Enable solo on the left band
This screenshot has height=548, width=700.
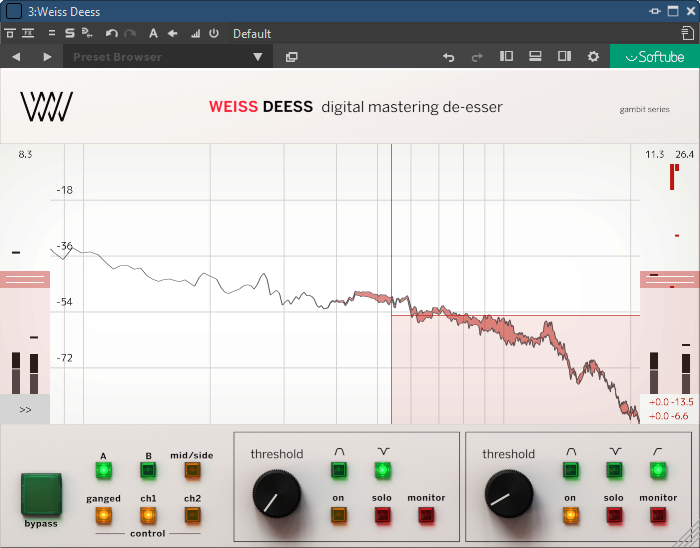(x=383, y=515)
